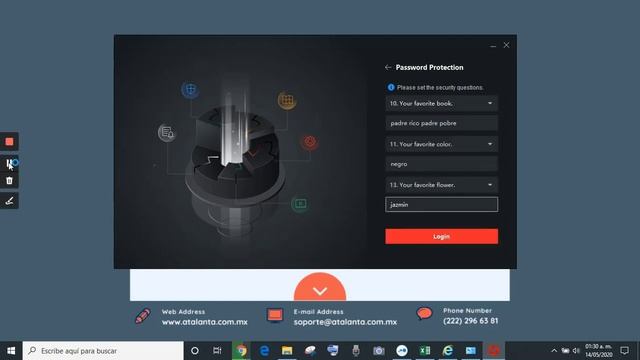640x360 pixels.
Task: Click the blue info icon by security questions
Action: (391, 87)
